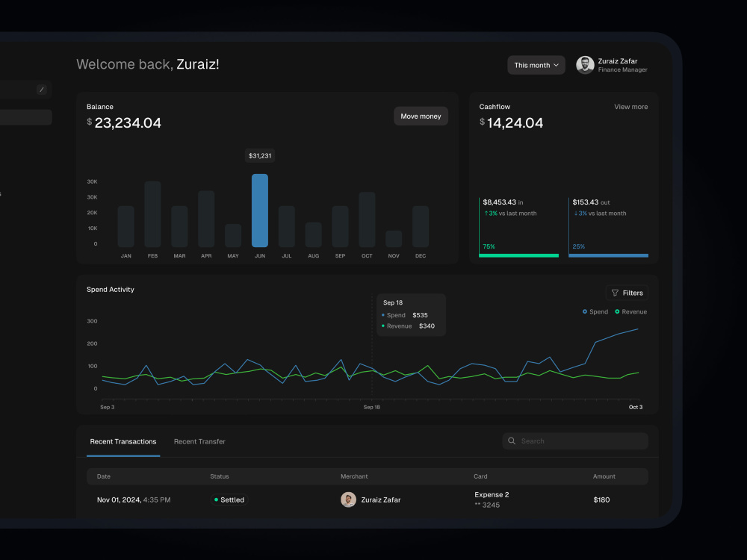Click the down-arrow 3% vs last month
Screen dimensions: 747x560
(x=600, y=214)
